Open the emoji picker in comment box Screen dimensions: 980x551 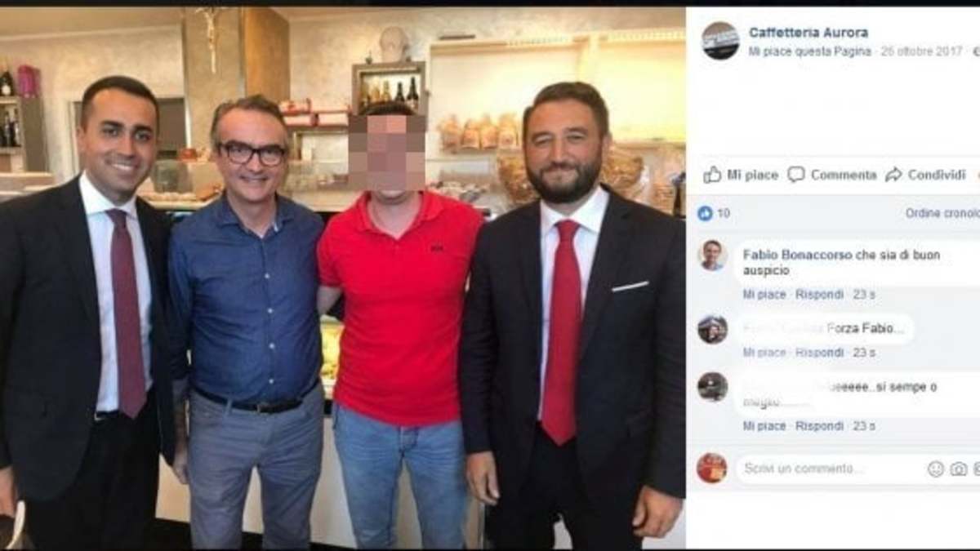click(936, 469)
